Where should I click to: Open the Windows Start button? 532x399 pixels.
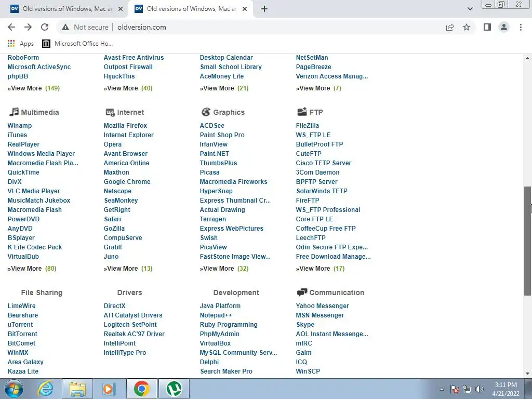14,389
